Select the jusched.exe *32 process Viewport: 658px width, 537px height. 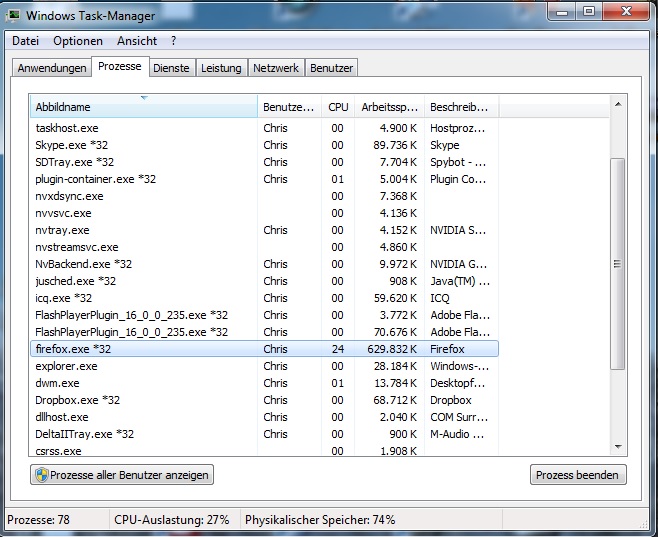click(x=264, y=281)
